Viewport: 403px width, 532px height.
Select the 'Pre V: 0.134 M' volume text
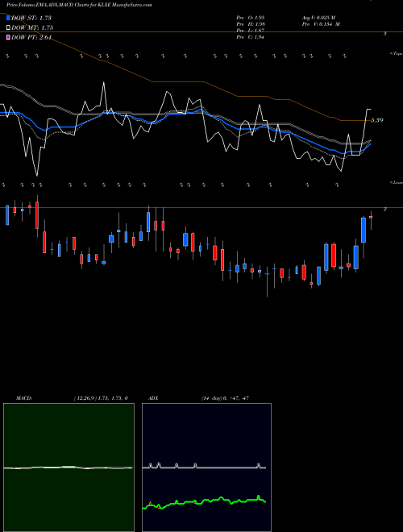[321, 24]
